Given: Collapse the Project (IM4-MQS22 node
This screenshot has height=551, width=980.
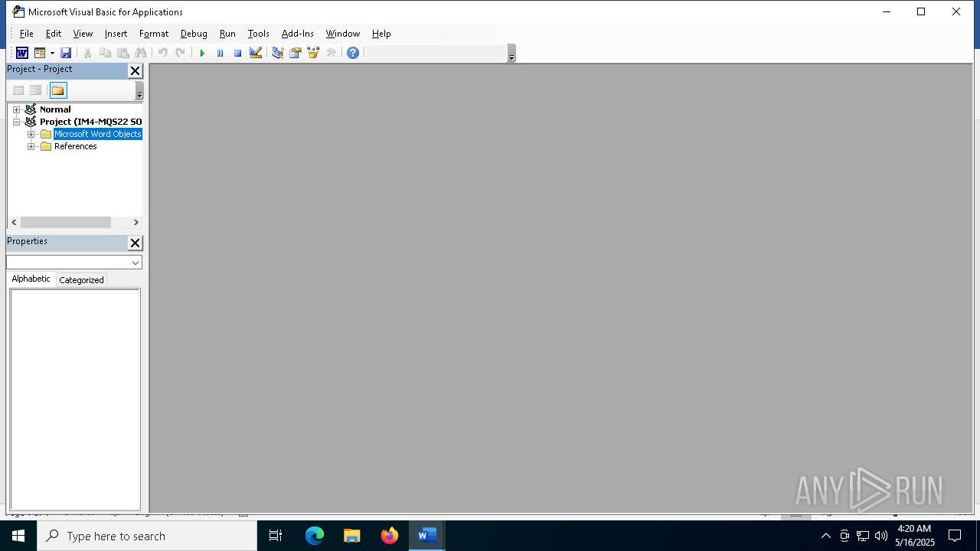Looking at the screenshot, I should (x=16, y=122).
